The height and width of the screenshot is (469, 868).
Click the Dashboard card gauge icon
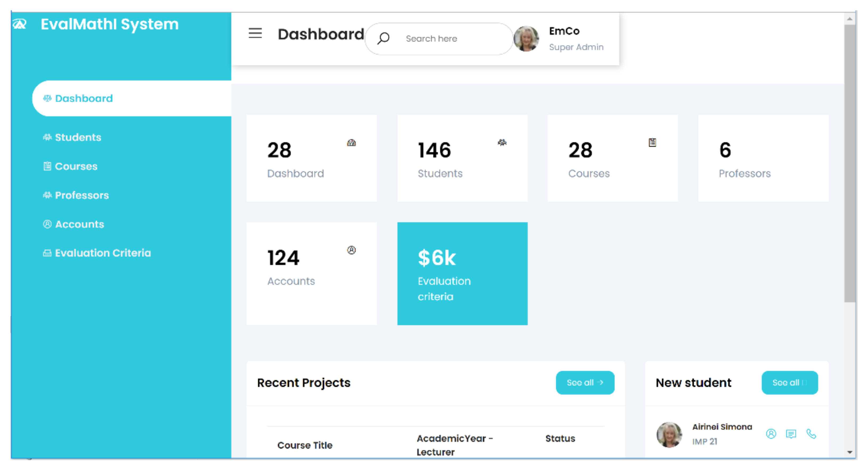(351, 143)
